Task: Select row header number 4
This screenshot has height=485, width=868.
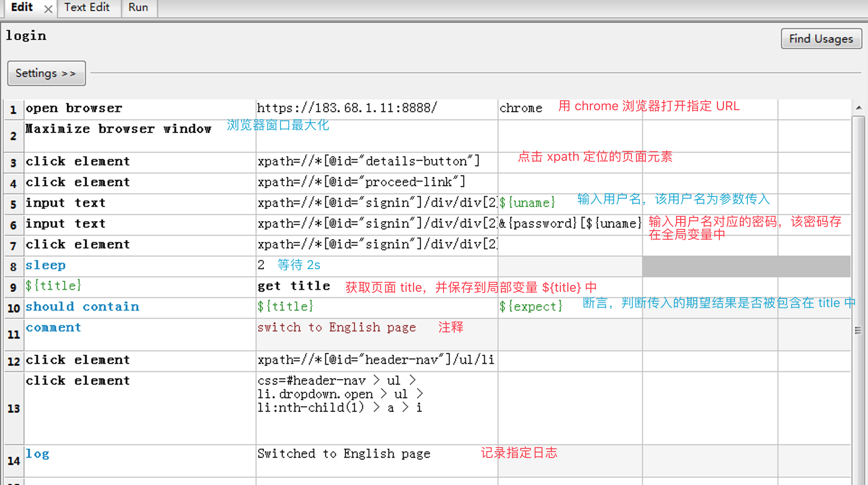Action: (14, 183)
